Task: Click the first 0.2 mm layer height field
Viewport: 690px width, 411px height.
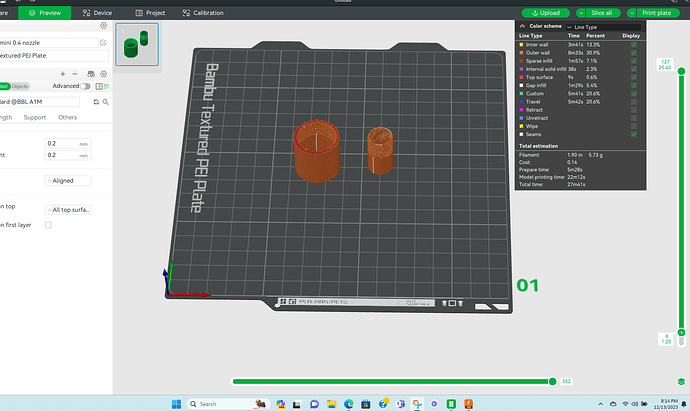Action: (x=68, y=143)
